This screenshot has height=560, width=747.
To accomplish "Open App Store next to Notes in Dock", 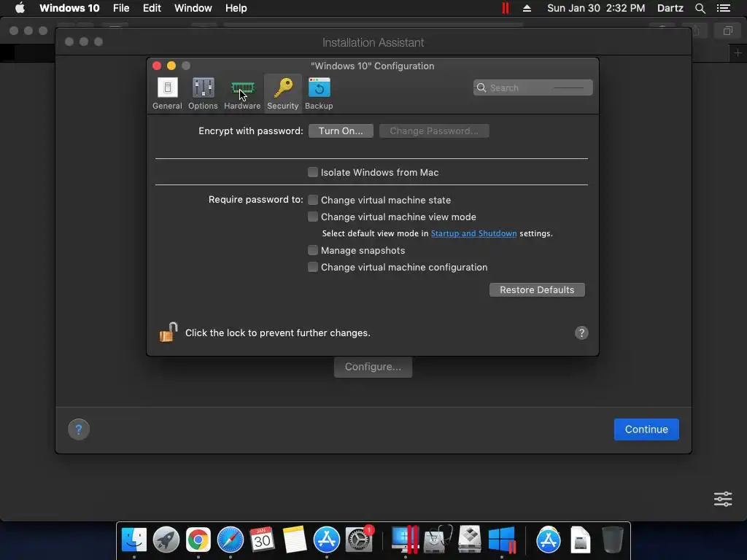I will pos(326,540).
